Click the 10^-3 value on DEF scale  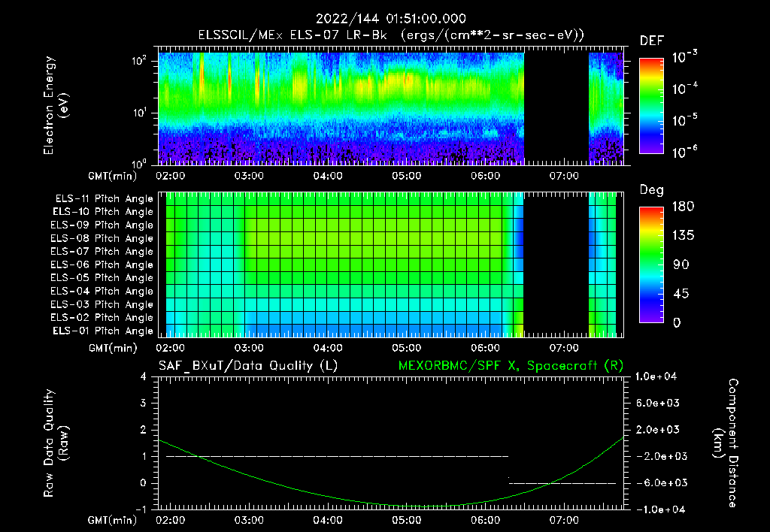(685, 57)
